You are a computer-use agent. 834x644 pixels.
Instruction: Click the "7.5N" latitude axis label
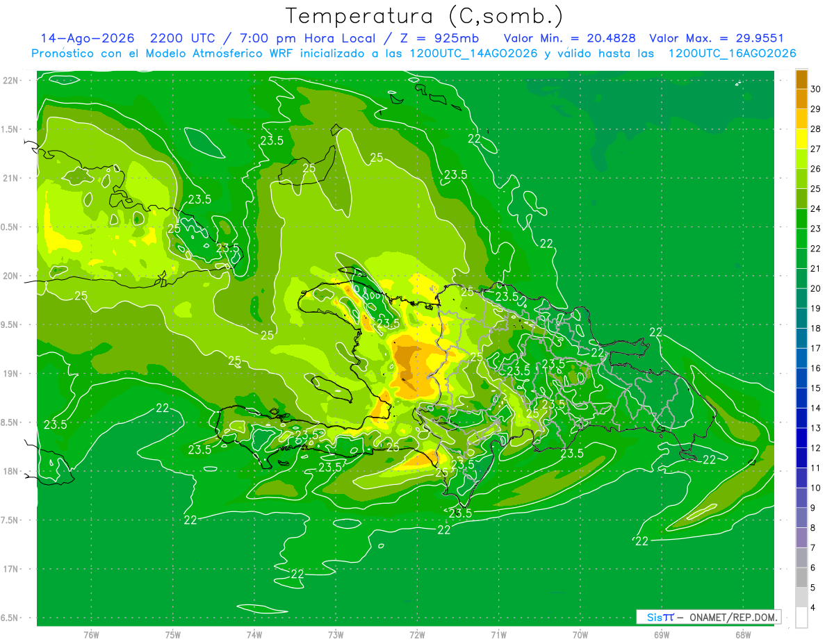click(10, 520)
